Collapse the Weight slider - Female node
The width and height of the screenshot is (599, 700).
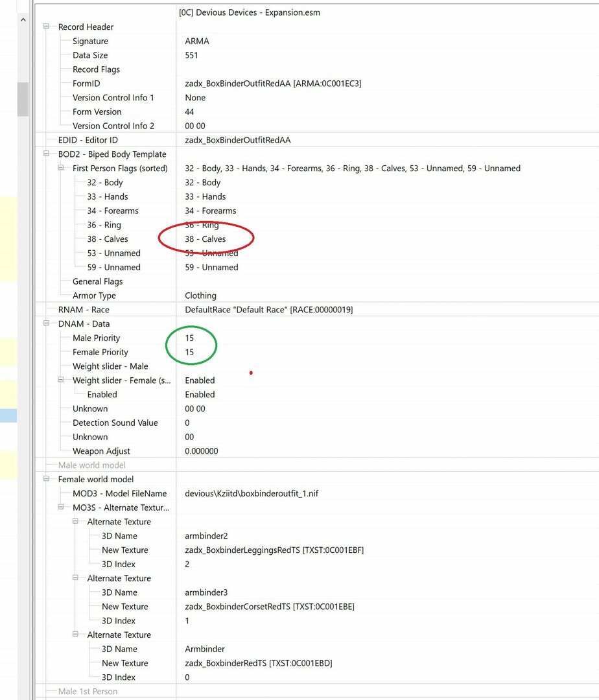coord(61,380)
